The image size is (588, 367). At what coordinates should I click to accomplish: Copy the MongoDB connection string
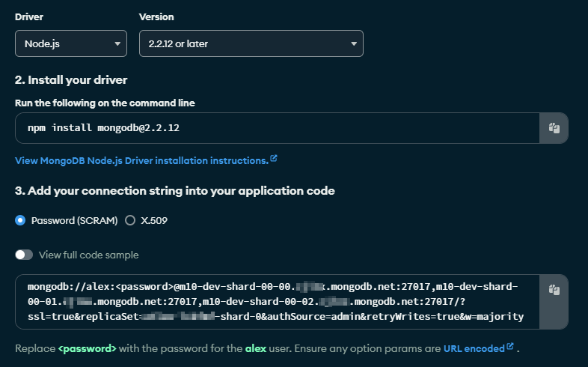pos(554,290)
